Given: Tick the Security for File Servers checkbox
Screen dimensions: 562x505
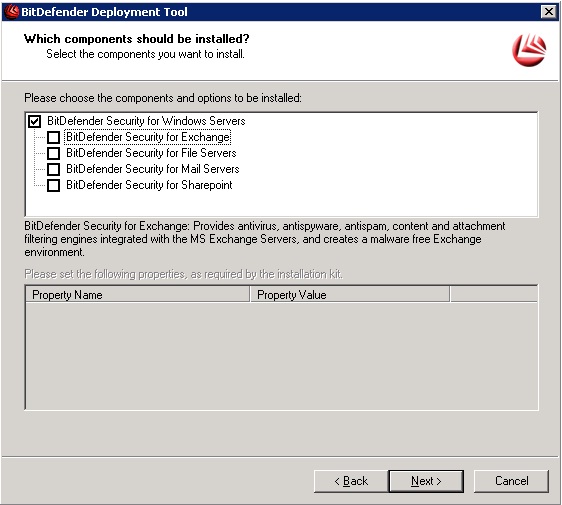Looking at the screenshot, I should (x=53, y=153).
